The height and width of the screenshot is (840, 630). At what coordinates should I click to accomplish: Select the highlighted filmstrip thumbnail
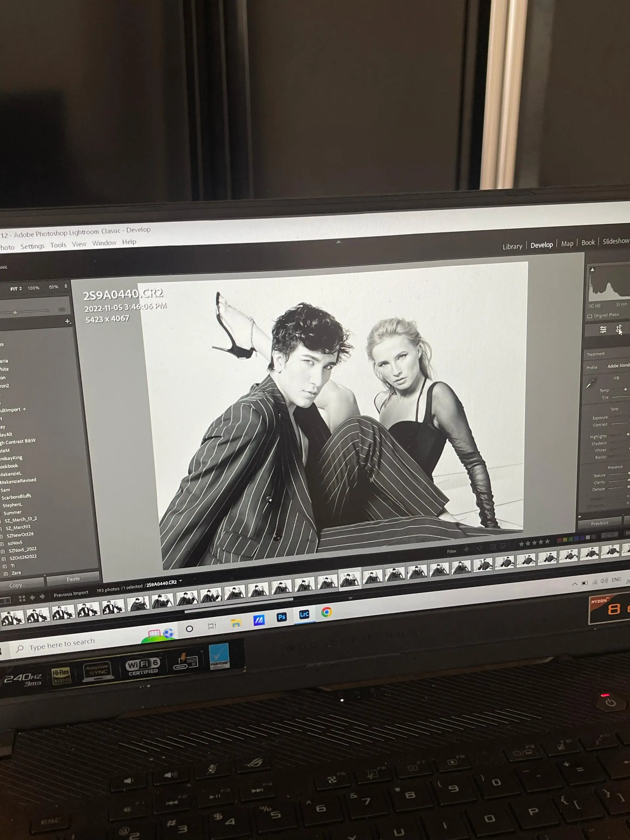coord(350,579)
